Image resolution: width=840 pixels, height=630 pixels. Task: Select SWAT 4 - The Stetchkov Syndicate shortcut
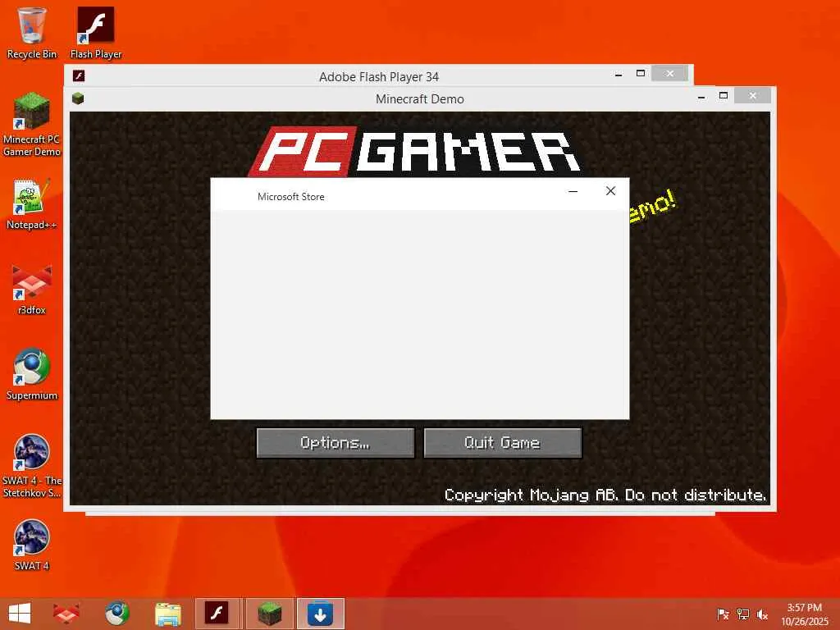point(32,466)
